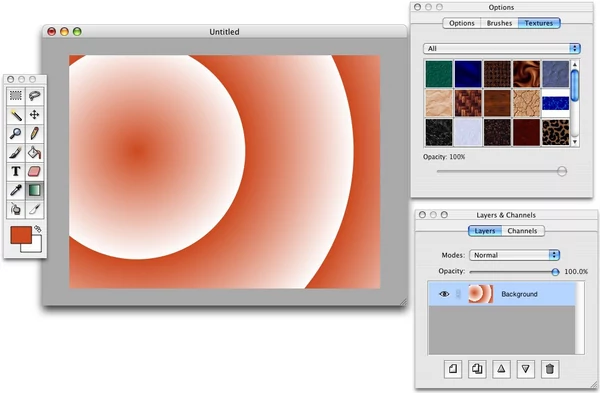The image size is (600, 393).
Task: Click the layer Opacity slider handle
Action: [555, 272]
